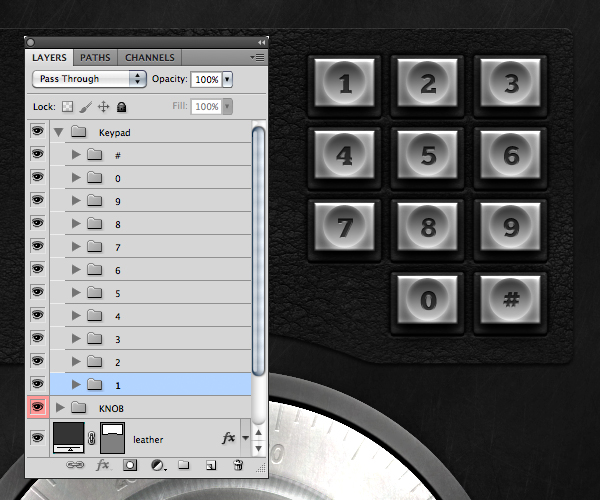Open the Opacity slider dropdown arrow
600x500 pixels.
tap(227, 79)
